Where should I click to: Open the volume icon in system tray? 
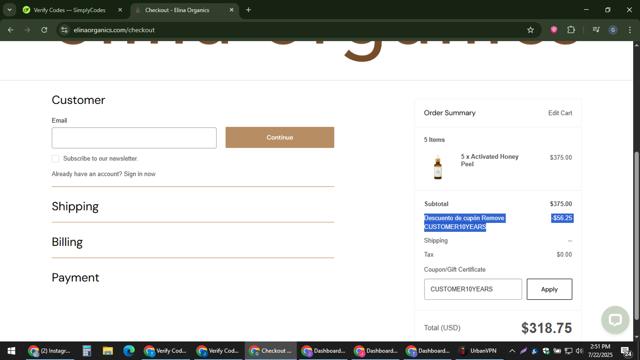(579, 351)
